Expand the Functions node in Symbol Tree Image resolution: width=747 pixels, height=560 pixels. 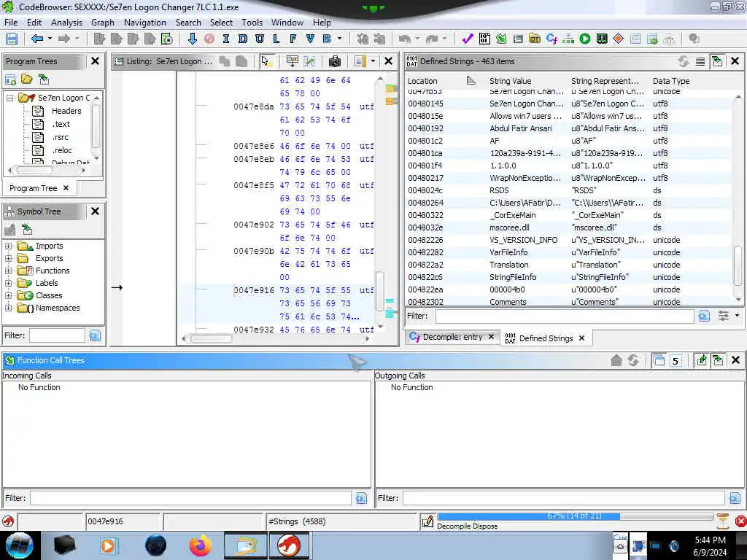click(9, 271)
